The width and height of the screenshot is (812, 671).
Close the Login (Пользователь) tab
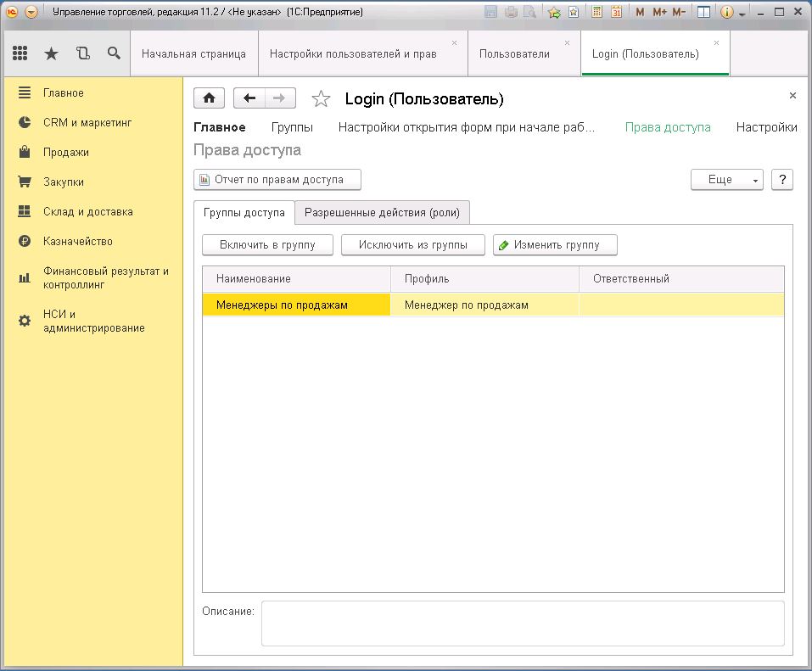pyautogui.click(x=716, y=43)
